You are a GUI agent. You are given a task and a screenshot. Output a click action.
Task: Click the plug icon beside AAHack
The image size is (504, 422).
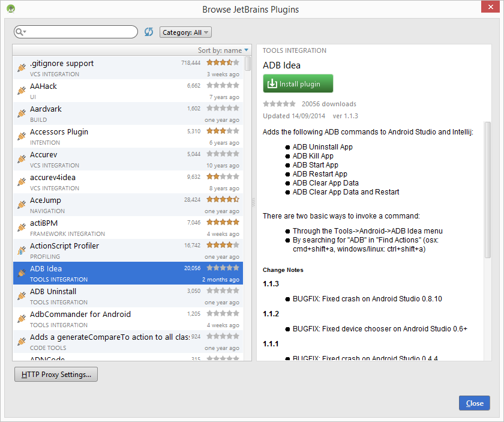point(22,91)
